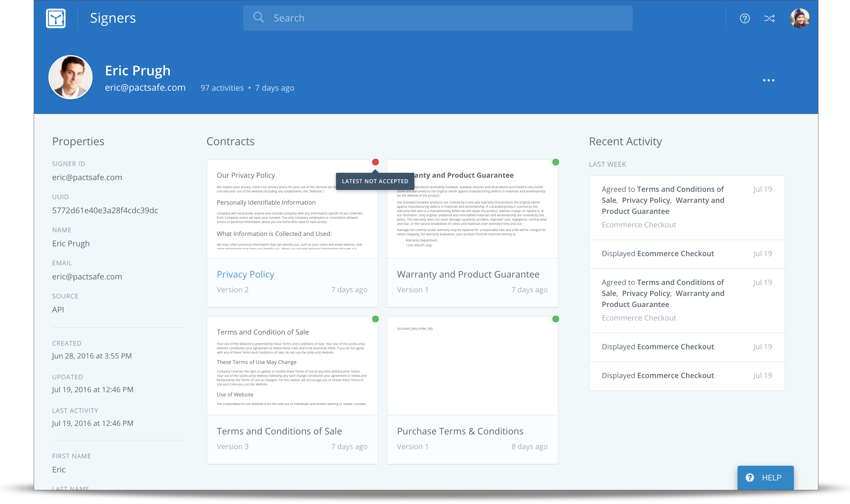Click the magnifier search icon
The height and width of the screenshot is (504, 850).
[258, 17]
